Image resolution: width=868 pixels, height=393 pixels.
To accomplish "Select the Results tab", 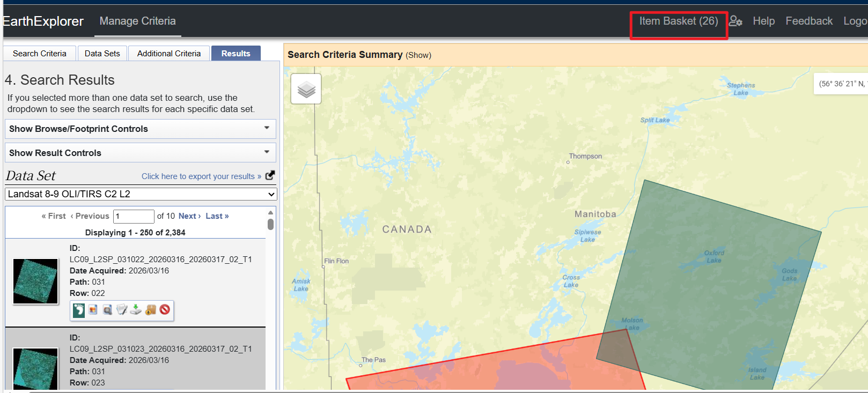I will pyautogui.click(x=236, y=54).
